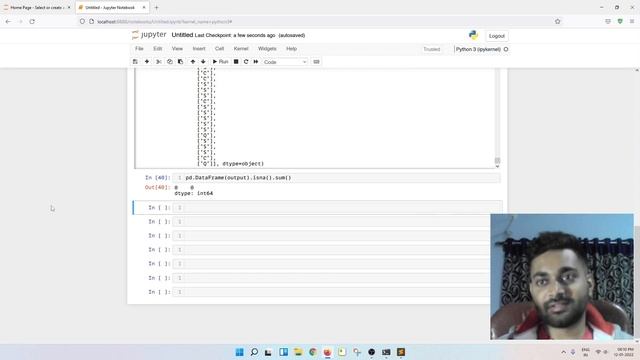Open the Cell menu
Screen dimensions: 640x360
coord(220,49)
